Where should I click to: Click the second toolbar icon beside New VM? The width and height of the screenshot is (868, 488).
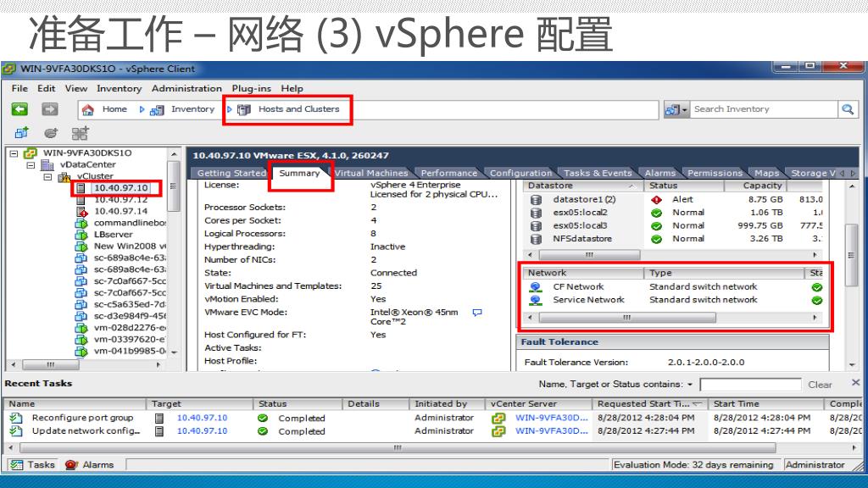[x=51, y=133]
